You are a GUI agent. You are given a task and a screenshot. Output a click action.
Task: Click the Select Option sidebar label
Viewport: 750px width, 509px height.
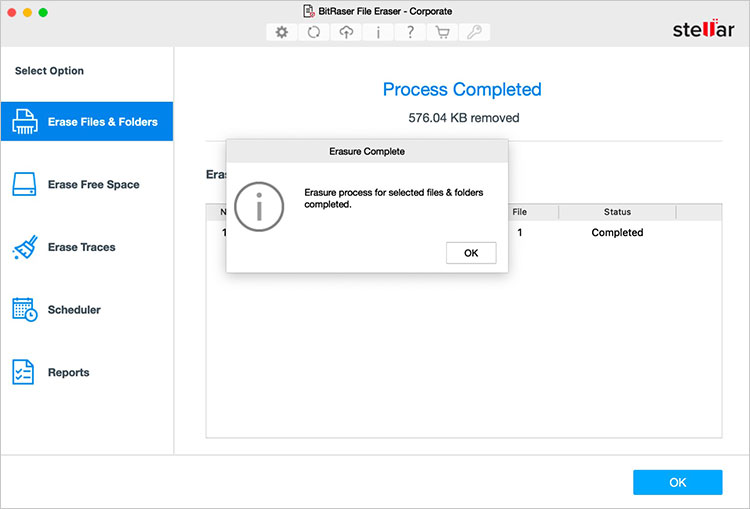coord(49,71)
